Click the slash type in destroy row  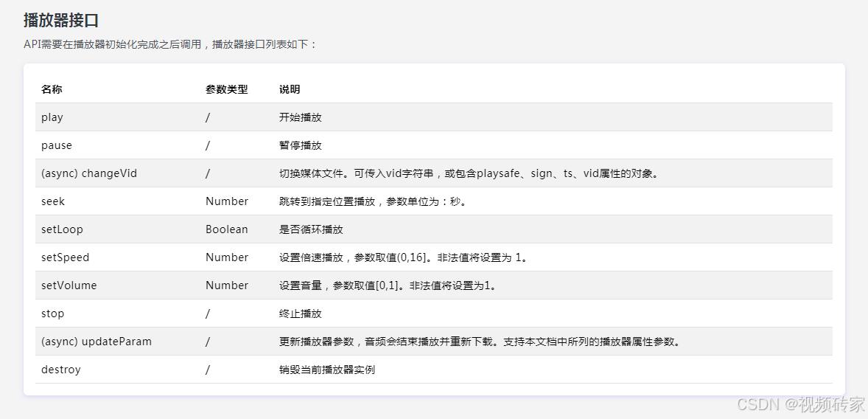[208, 370]
